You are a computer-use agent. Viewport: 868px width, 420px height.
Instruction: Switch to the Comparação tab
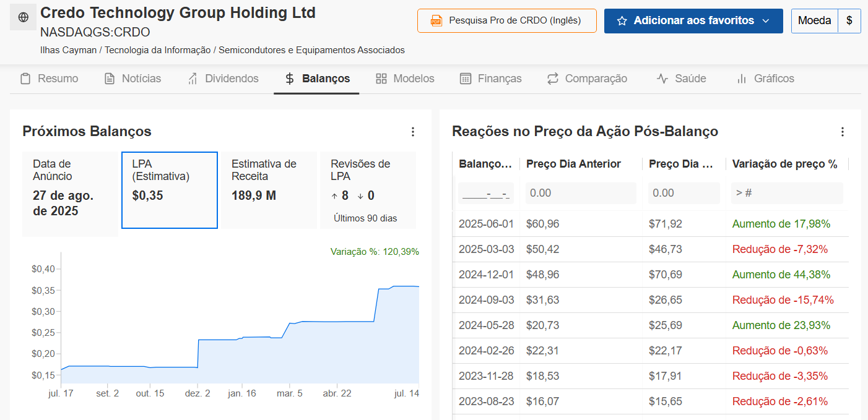[587, 79]
